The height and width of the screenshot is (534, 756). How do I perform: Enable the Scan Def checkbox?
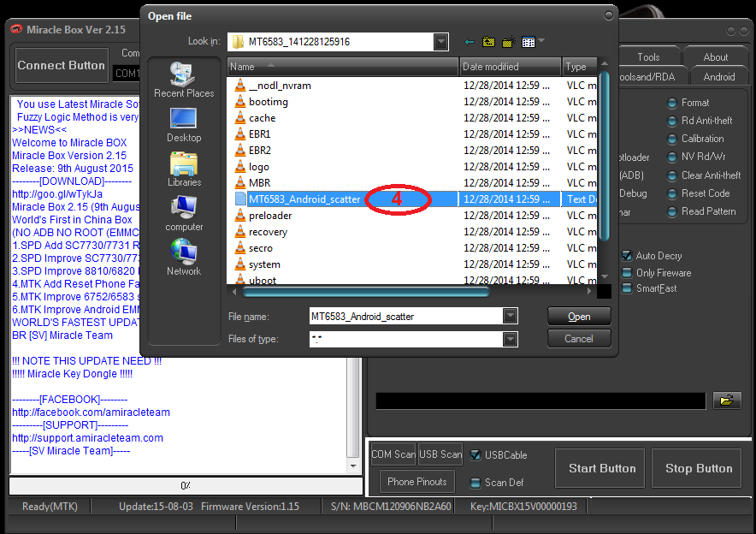(x=475, y=483)
